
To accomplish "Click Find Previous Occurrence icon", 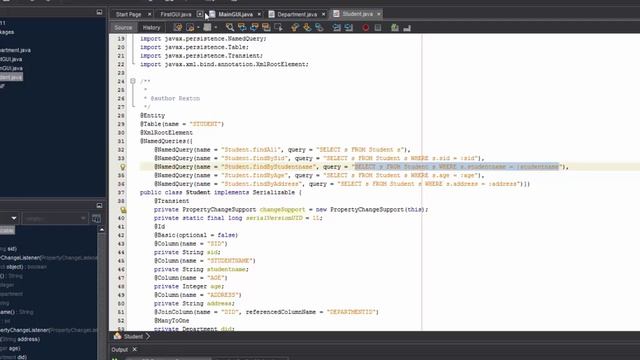I will [x=242, y=27].
